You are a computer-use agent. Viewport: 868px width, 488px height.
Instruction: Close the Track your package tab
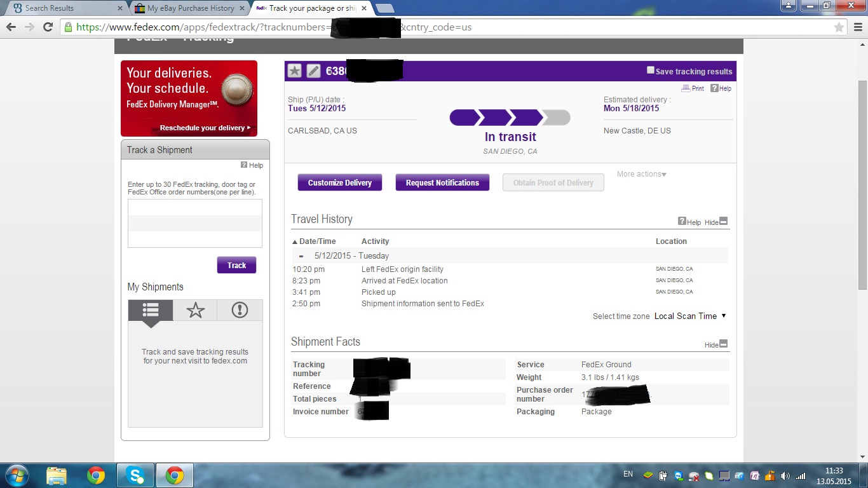[363, 8]
